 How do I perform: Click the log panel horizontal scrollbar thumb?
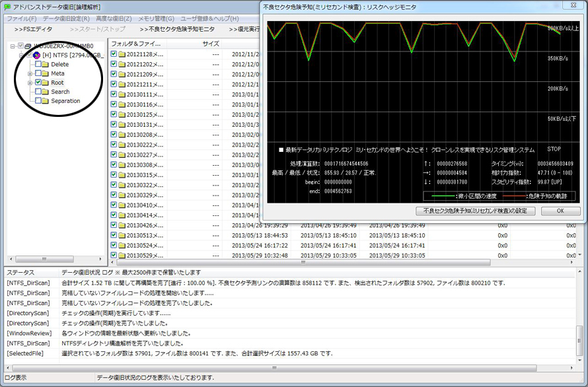(x=274, y=368)
